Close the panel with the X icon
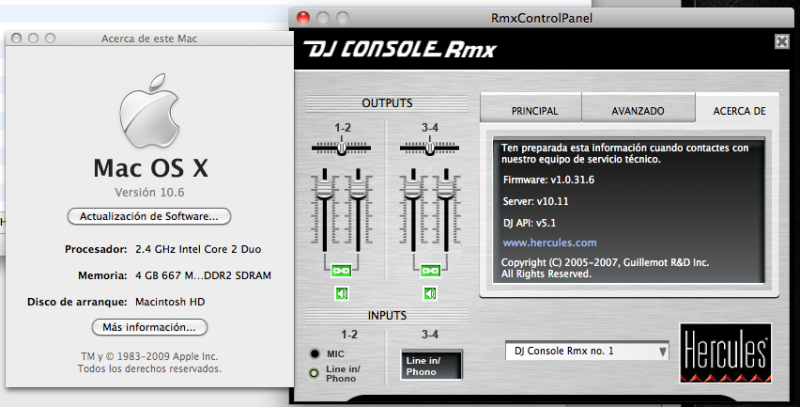 coord(782,41)
